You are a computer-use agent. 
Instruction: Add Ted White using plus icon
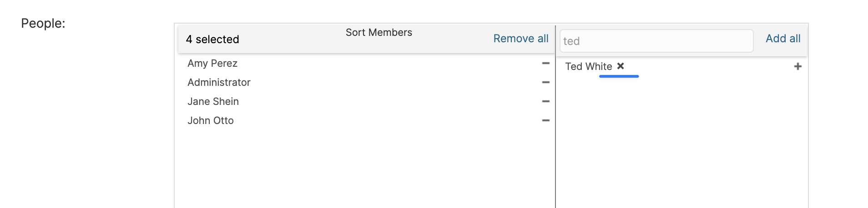(x=797, y=67)
